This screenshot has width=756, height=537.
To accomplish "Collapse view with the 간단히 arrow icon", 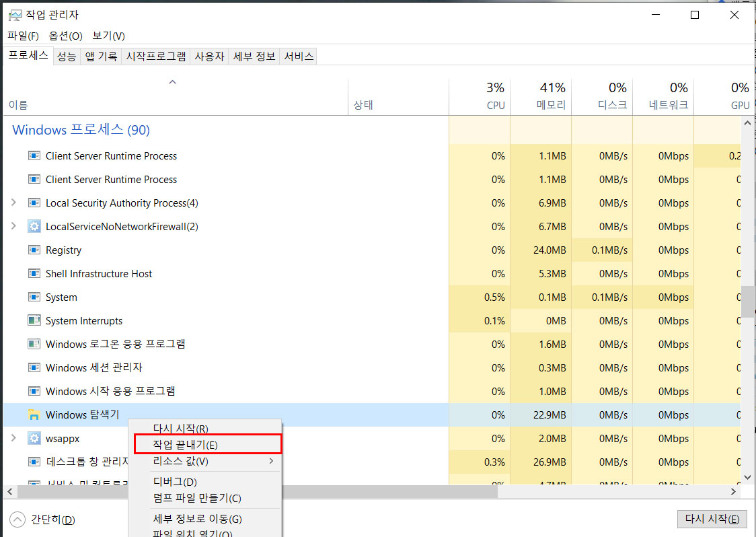I will pos(17,520).
